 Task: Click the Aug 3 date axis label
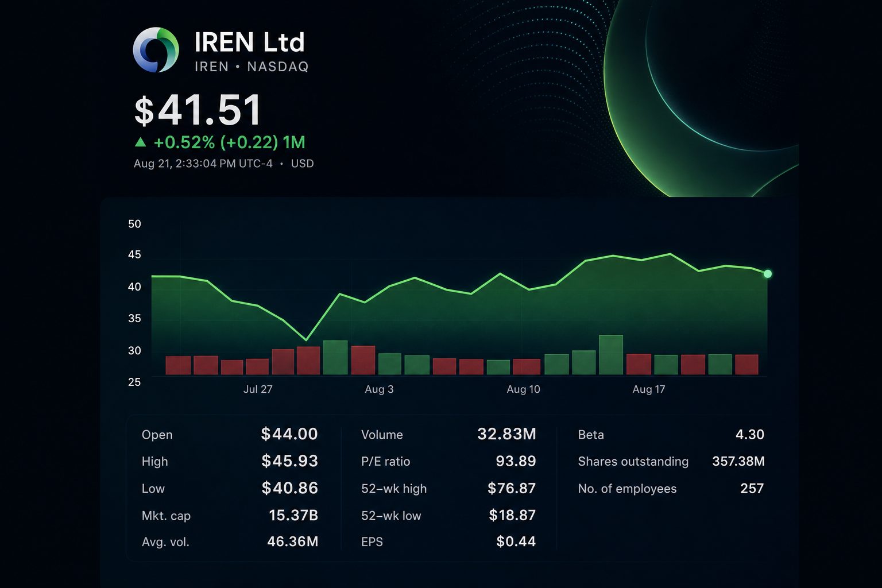[379, 389]
